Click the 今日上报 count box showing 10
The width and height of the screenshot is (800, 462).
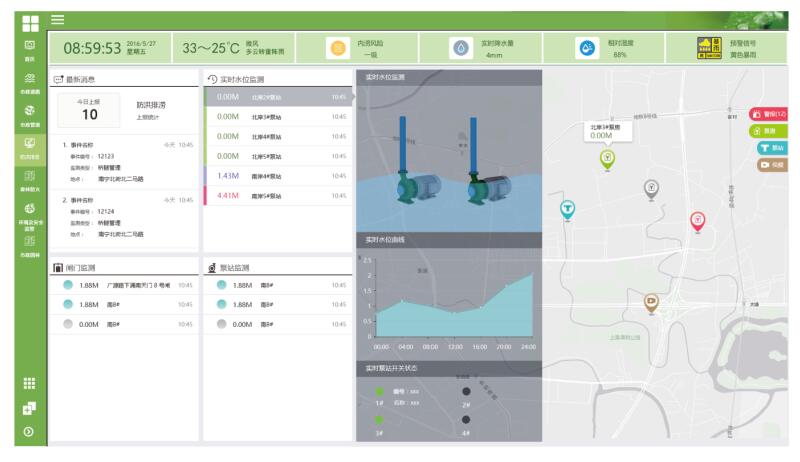(x=89, y=109)
